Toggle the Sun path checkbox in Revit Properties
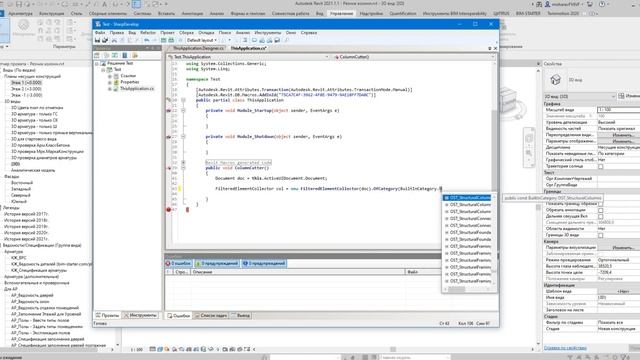Viewport: 640px width, 360px height. [x=600, y=167]
